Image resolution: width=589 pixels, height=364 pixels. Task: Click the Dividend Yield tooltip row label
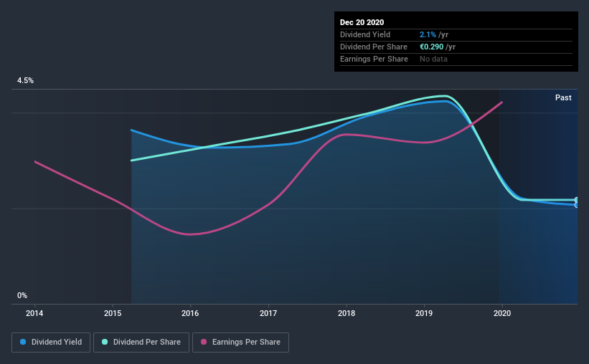click(x=365, y=34)
